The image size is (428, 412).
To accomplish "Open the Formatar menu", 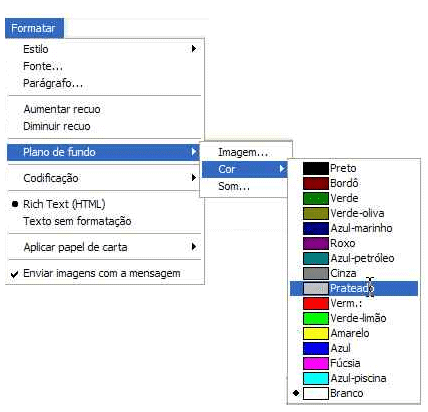I will pos(34,28).
